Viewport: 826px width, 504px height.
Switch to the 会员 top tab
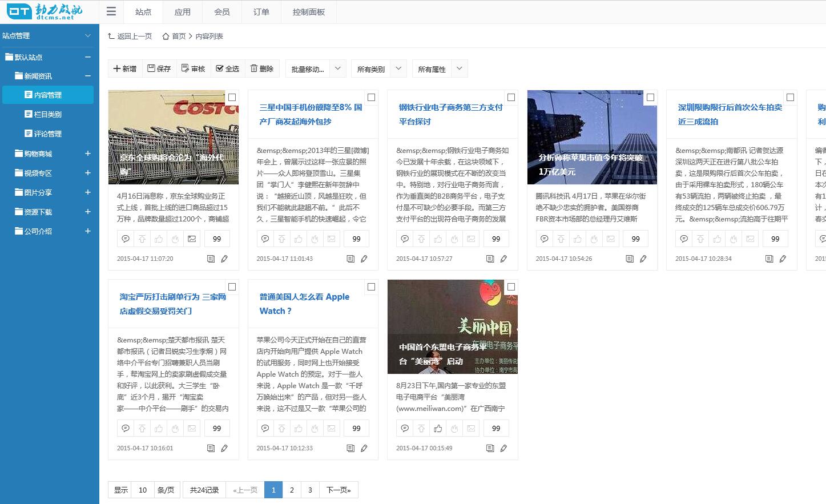pos(222,11)
